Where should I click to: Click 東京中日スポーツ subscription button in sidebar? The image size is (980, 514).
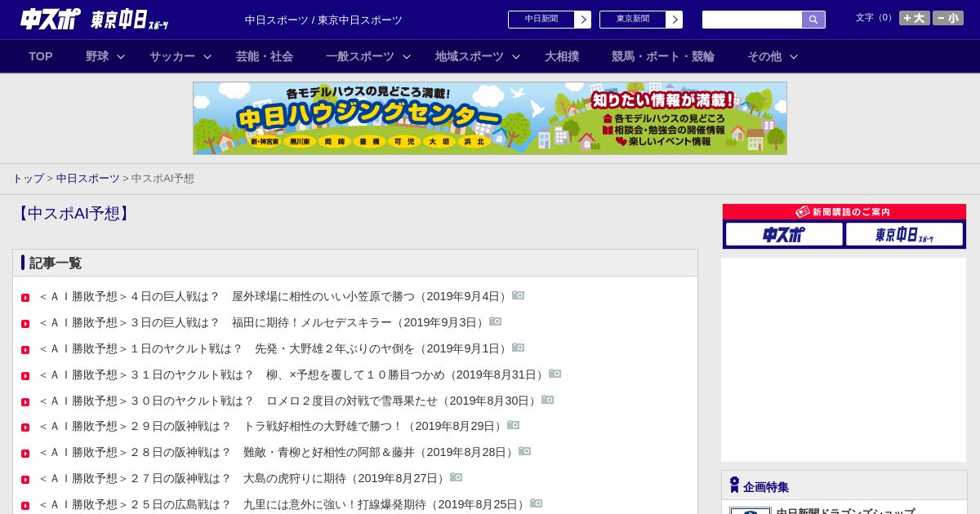904,234
